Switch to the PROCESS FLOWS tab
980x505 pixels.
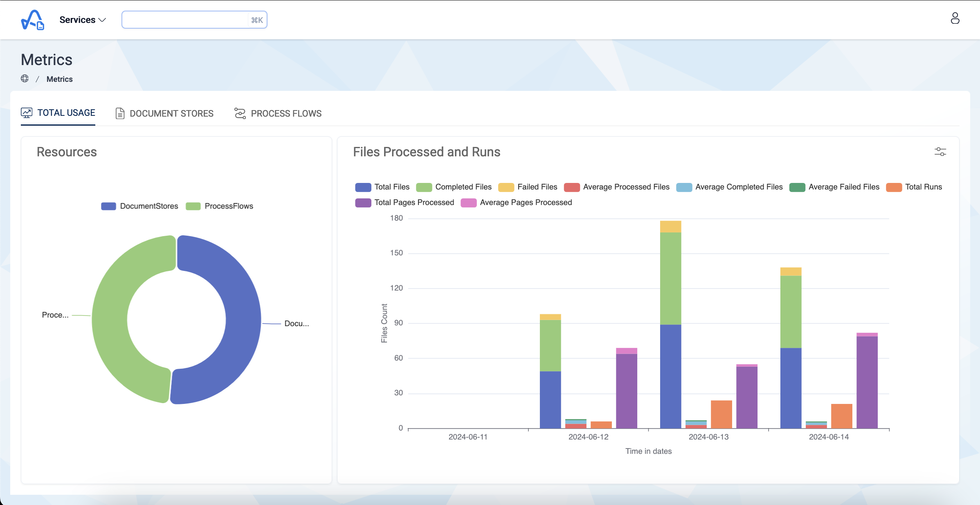(x=278, y=113)
